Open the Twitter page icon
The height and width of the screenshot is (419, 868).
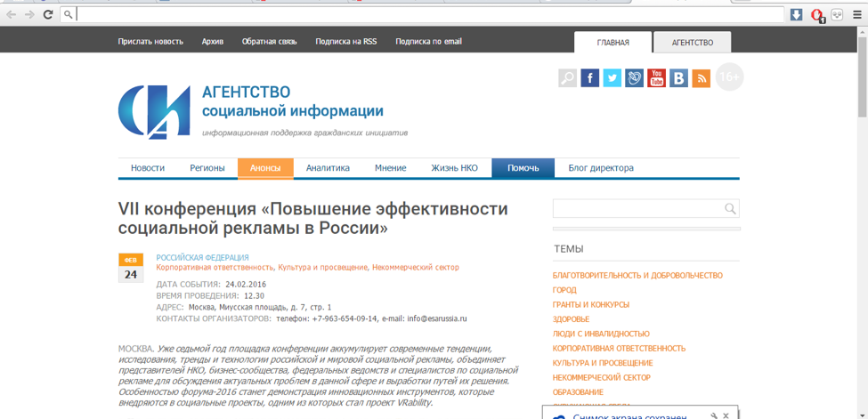(612, 78)
